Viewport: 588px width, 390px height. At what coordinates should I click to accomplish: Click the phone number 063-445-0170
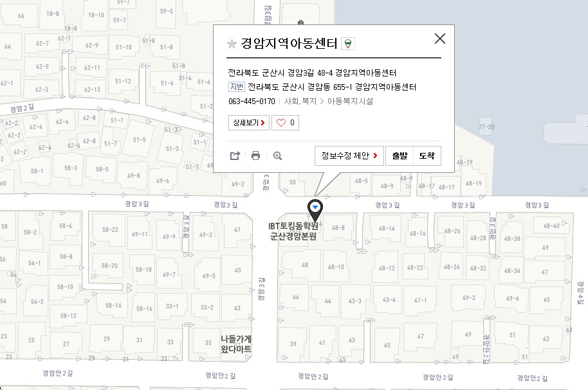pyautogui.click(x=252, y=102)
